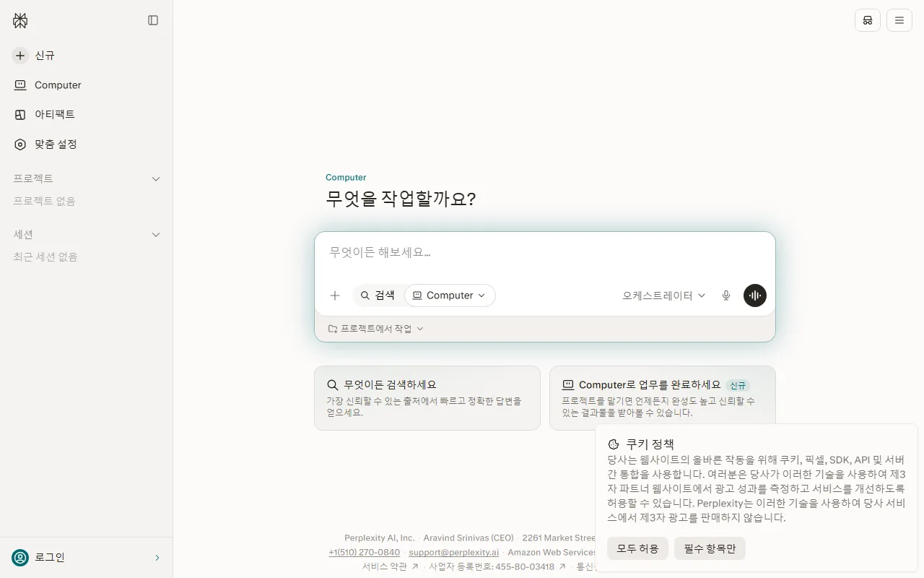Click the 무엇을 작업할까요? heading

click(x=401, y=199)
